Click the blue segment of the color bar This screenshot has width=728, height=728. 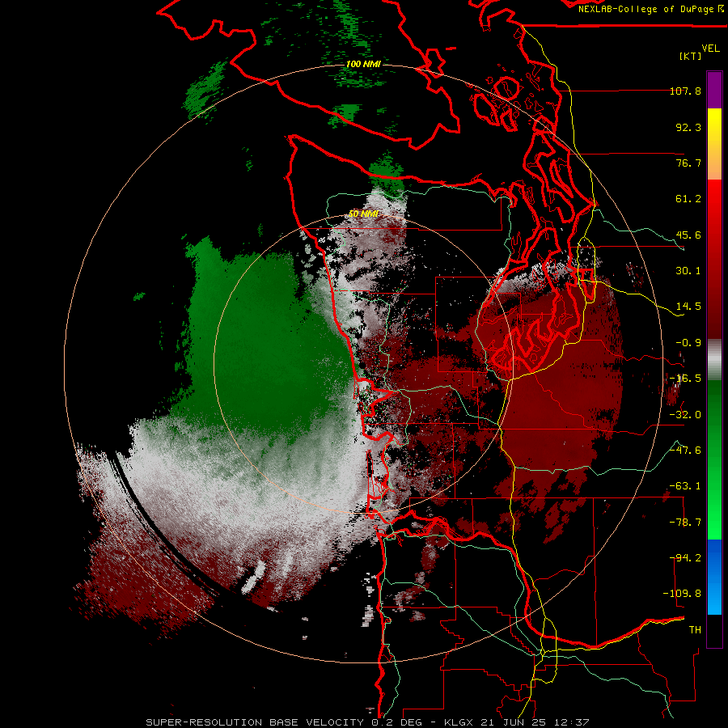714,577
